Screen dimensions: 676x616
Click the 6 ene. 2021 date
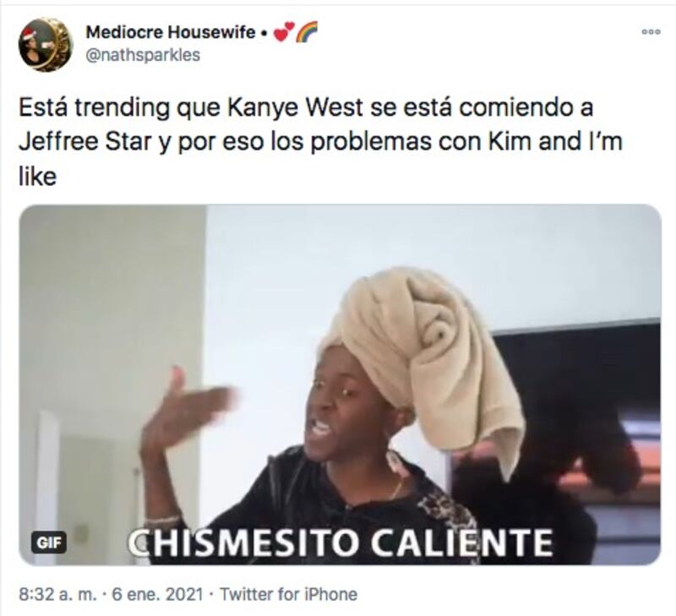pyautogui.click(x=158, y=594)
